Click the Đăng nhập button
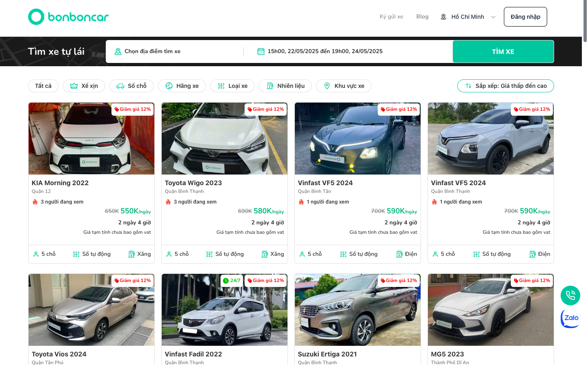This screenshot has width=588, height=365. coord(526,17)
